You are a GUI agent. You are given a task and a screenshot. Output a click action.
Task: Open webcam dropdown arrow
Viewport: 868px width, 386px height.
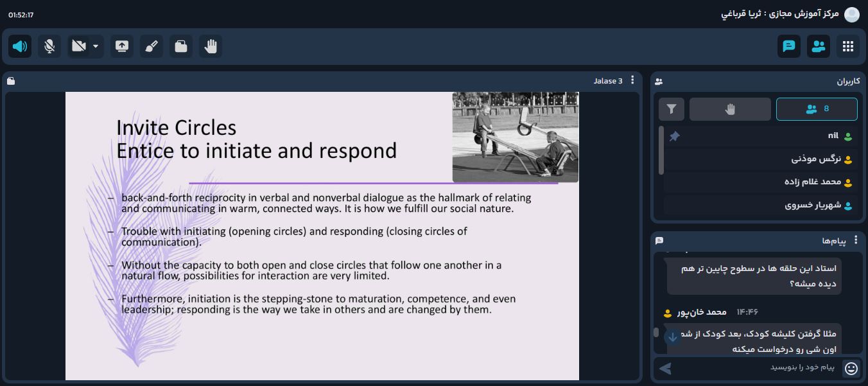[x=96, y=46]
